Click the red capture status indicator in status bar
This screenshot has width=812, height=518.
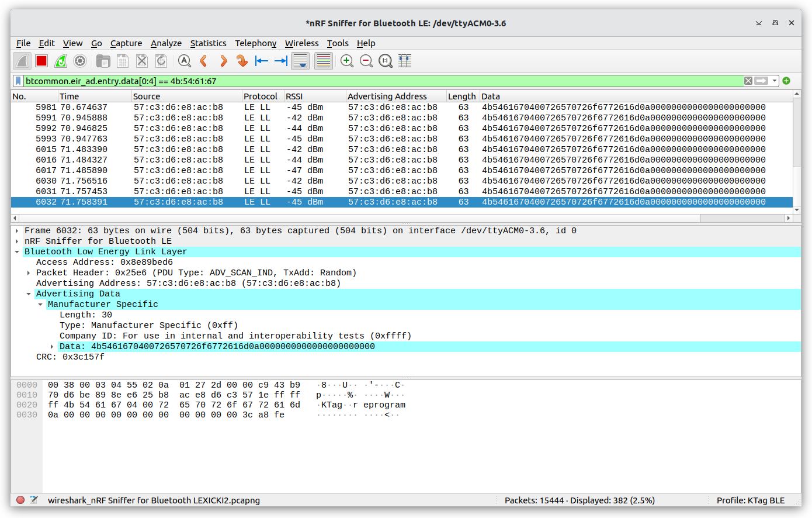point(20,500)
